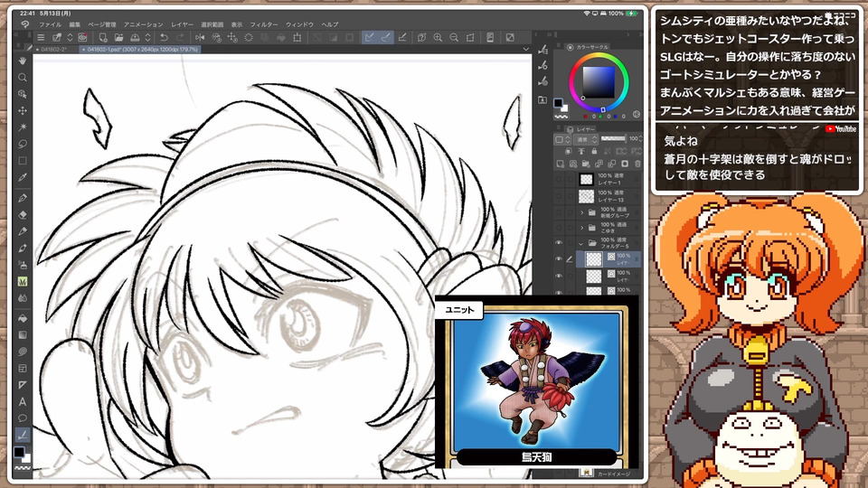Select the Eyedropper tool

[x=22, y=178]
